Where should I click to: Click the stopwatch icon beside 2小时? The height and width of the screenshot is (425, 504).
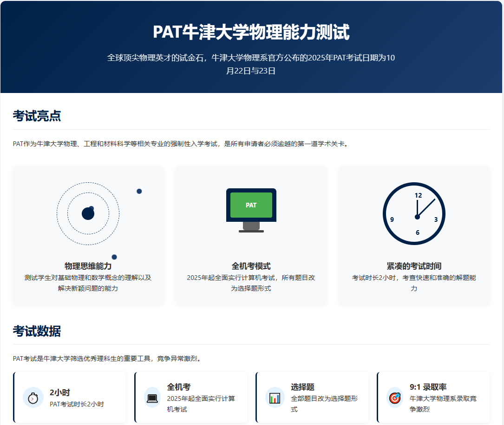click(33, 398)
